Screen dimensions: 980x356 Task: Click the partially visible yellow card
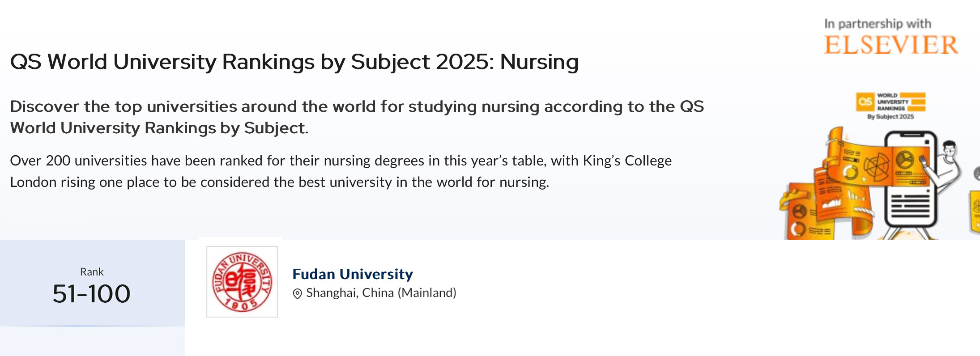[x=975, y=211]
